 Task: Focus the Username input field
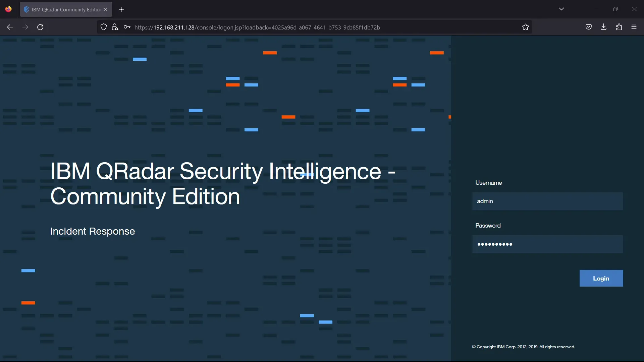[x=547, y=201]
